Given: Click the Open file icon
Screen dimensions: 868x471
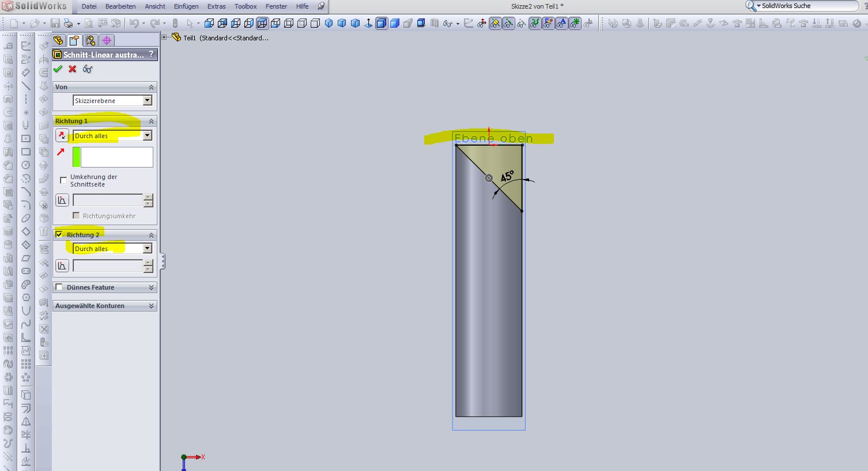Looking at the screenshot, I should click(35, 24).
